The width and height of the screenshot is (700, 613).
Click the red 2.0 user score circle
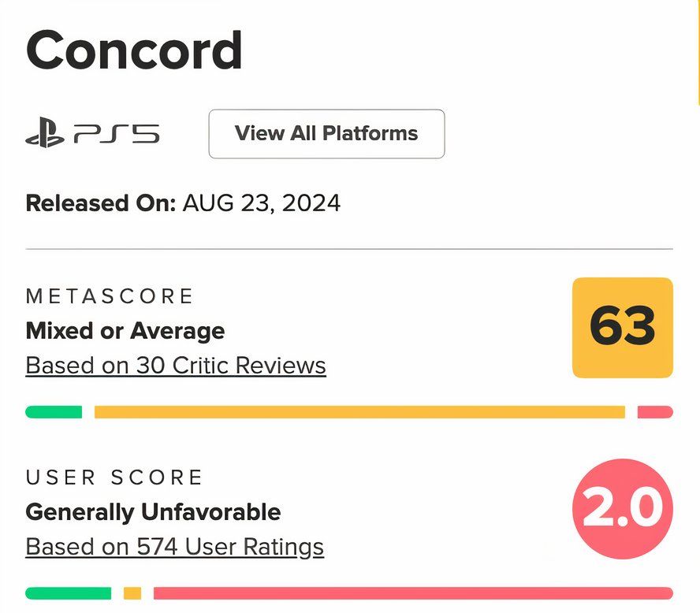click(x=623, y=510)
